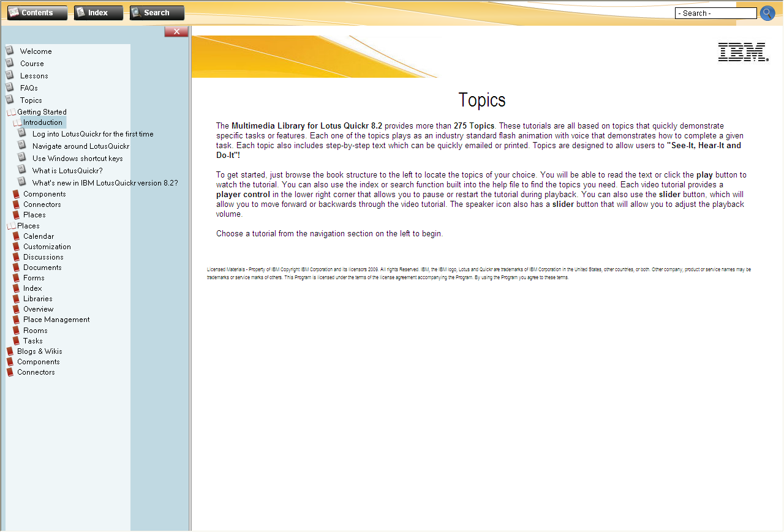Open Log into LotusQuickr for the first time

coord(93,134)
